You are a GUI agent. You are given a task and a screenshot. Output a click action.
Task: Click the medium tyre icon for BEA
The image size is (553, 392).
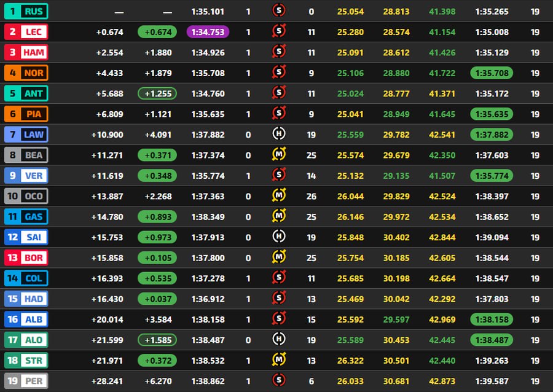(279, 154)
